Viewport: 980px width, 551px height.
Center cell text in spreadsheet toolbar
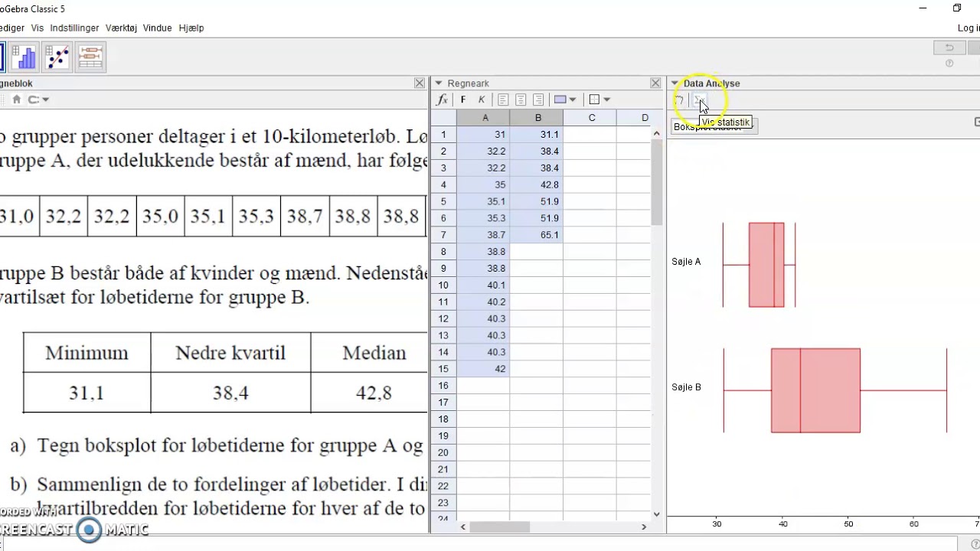pos(521,99)
